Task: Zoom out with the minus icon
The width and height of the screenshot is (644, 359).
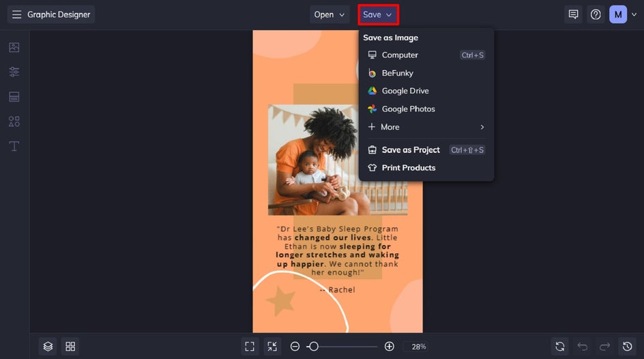Action: [295, 346]
